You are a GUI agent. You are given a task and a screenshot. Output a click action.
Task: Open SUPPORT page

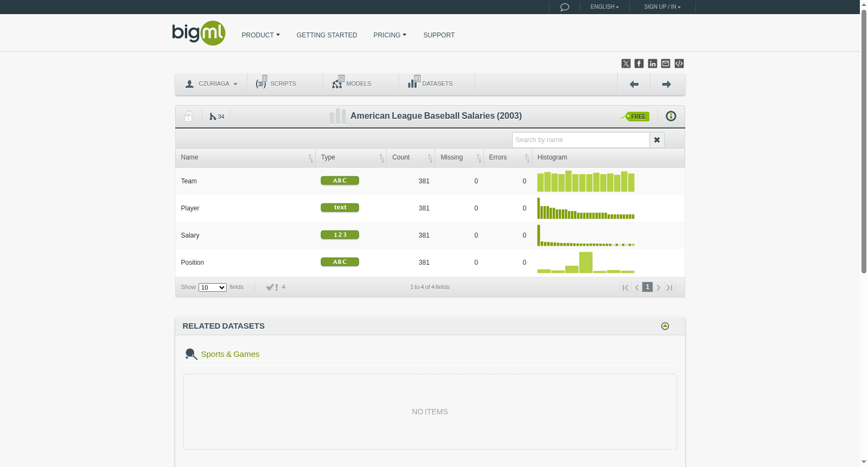click(x=439, y=35)
